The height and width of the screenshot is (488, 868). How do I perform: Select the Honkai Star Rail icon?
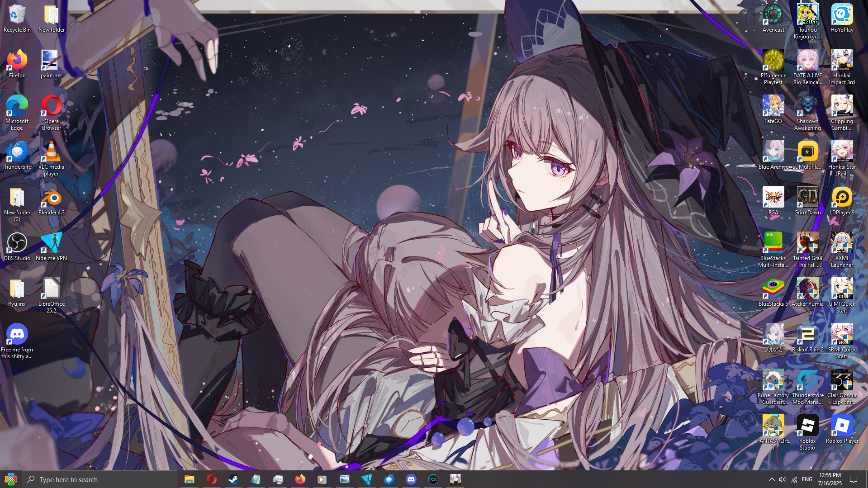pos(842,159)
